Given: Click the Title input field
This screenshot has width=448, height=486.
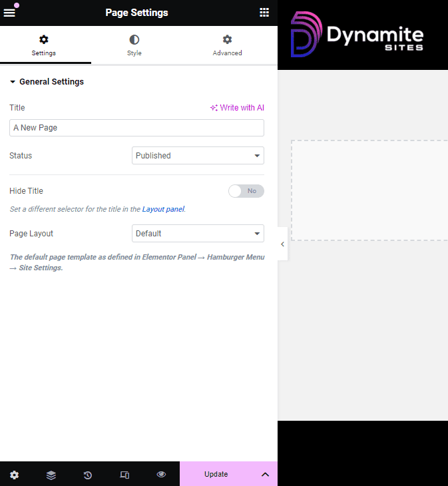Looking at the screenshot, I should pyautogui.click(x=136, y=128).
